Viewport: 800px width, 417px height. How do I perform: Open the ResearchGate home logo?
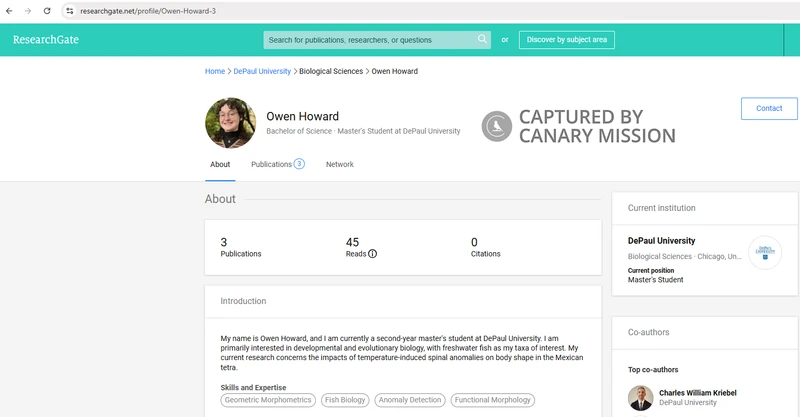[x=46, y=40]
